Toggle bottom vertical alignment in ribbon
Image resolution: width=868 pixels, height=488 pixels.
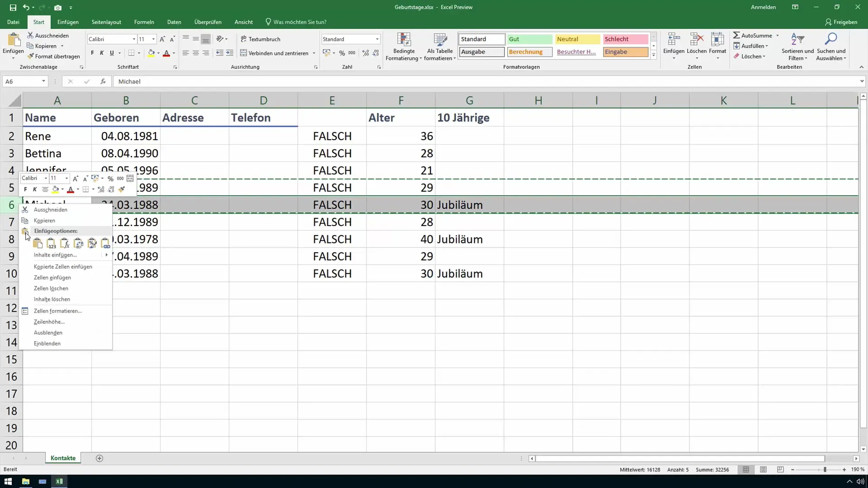(x=206, y=39)
